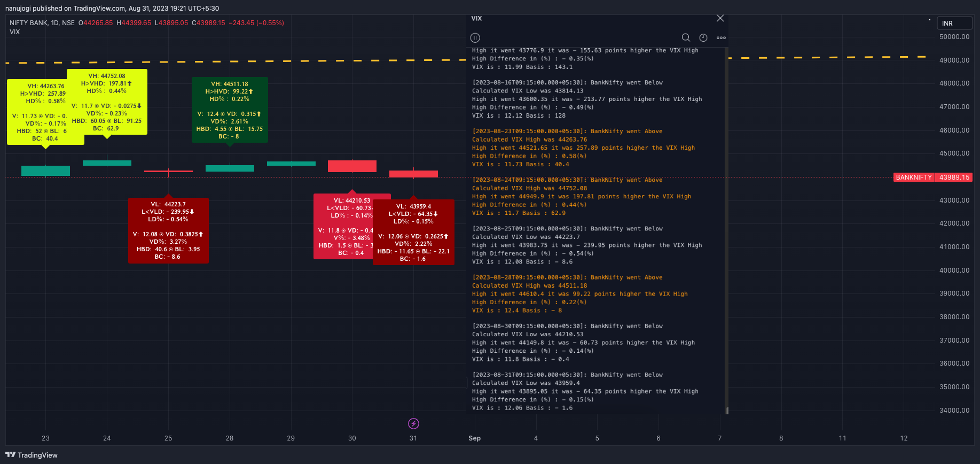Click the red change value −243.45 (−0.55%)
Image resolution: width=980 pixels, height=464 pixels.
(256, 23)
